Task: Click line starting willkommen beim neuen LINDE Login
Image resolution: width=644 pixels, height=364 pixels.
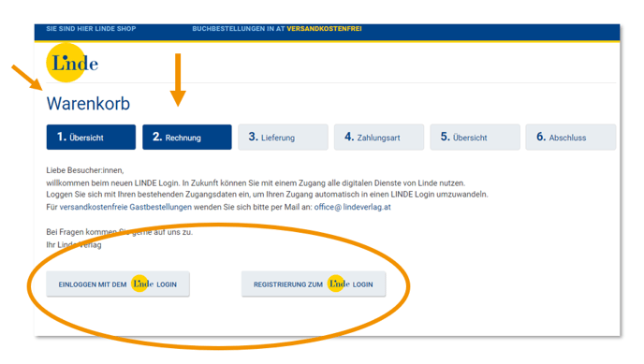Action: (x=256, y=183)
